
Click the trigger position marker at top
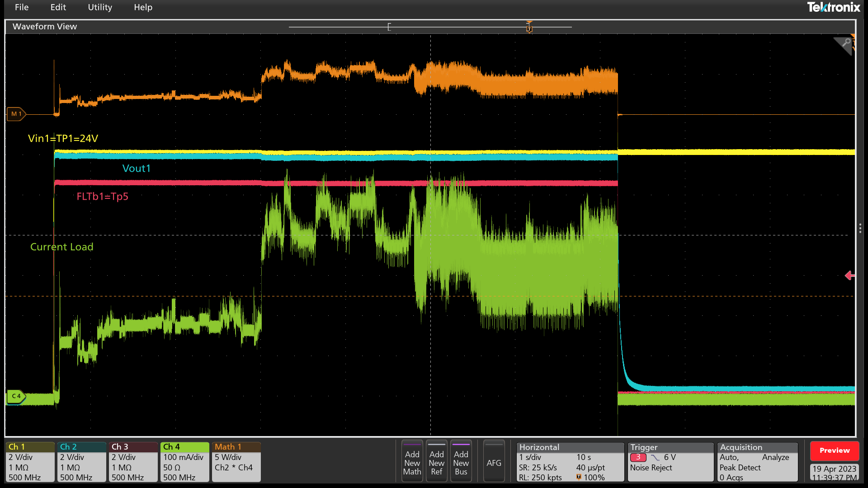[x=529, y=27]
